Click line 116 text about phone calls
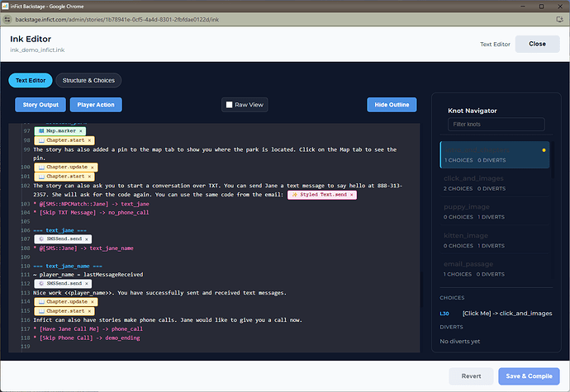 pyautogui.click(x=168, y=320)
